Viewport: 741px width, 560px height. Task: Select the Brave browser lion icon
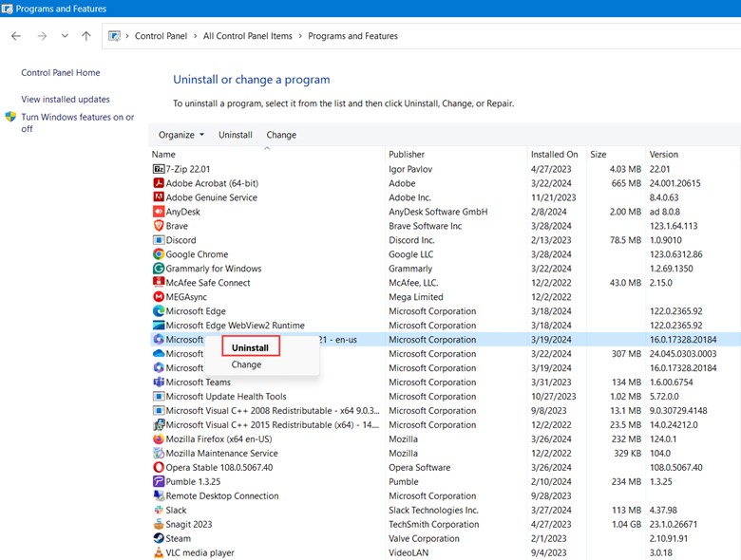point(159,226)
